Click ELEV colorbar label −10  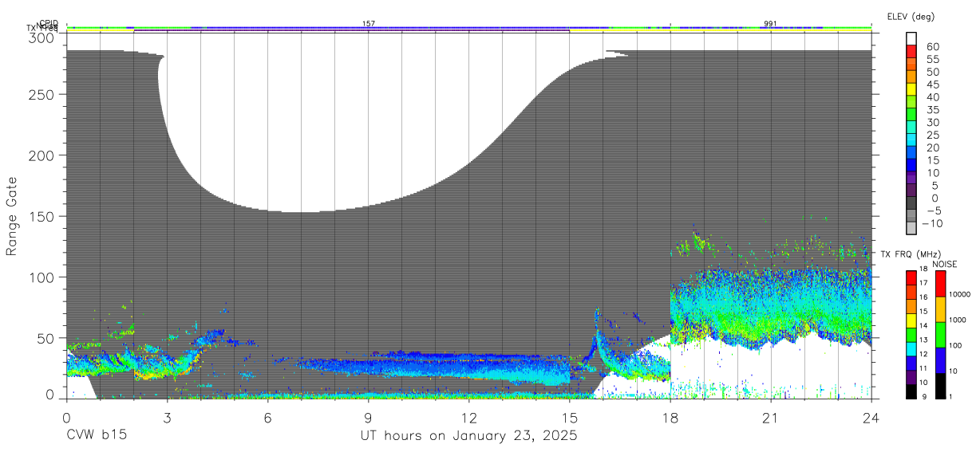pos(931,223)
